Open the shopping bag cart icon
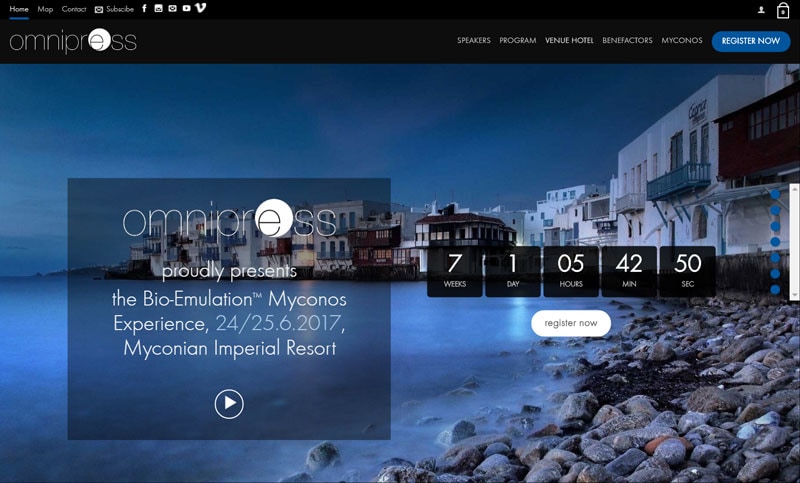This screenshot has width=800, height=483. pos(783,10)
